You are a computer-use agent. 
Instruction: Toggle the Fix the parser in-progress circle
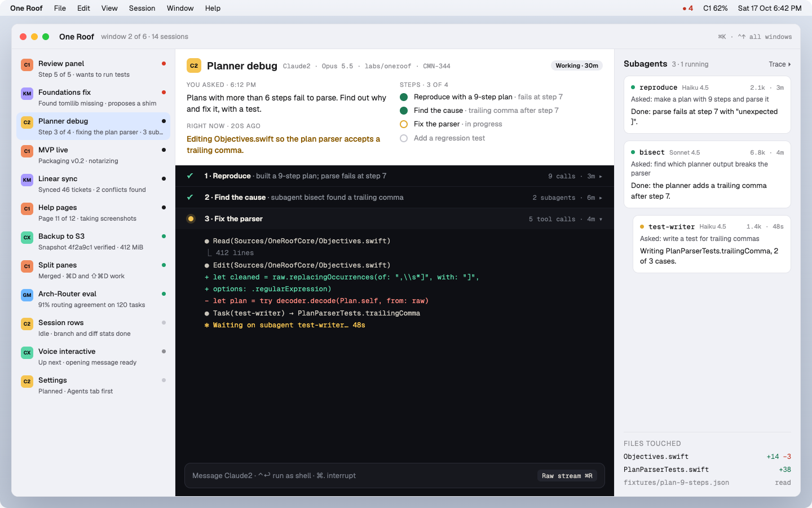pyautogui.click(x=404, y=124)
